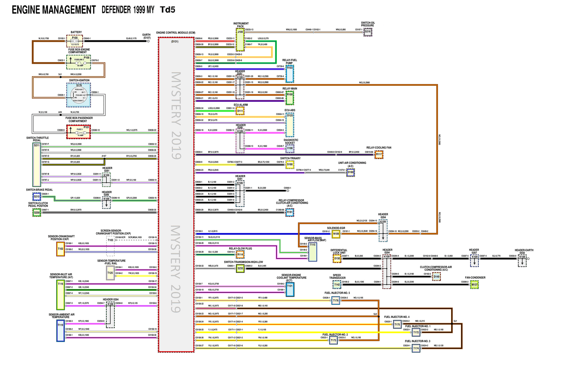
Task: Click the mass air flow sensor T115
Action: coord(313,252)
